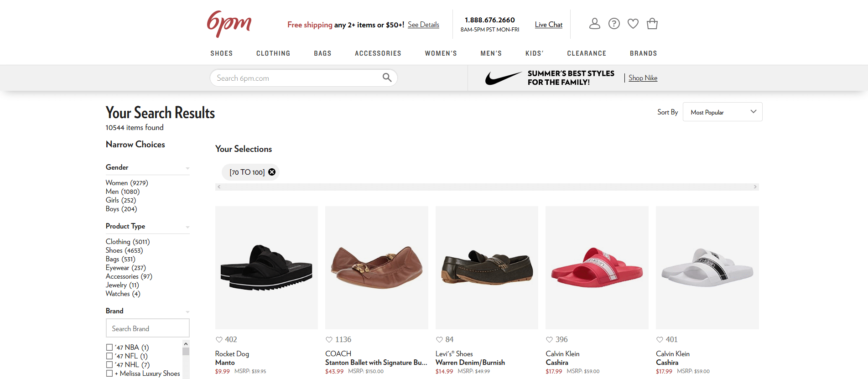Click right arrow of selections scrollbar
868x379 pixels.
755,187
